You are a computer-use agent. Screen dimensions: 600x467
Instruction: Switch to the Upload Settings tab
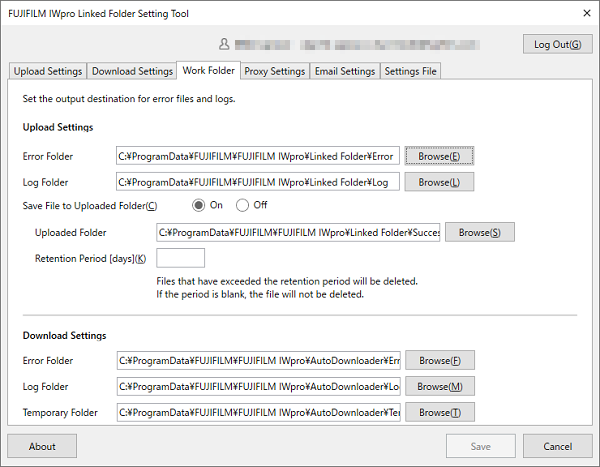coord(47,71)
